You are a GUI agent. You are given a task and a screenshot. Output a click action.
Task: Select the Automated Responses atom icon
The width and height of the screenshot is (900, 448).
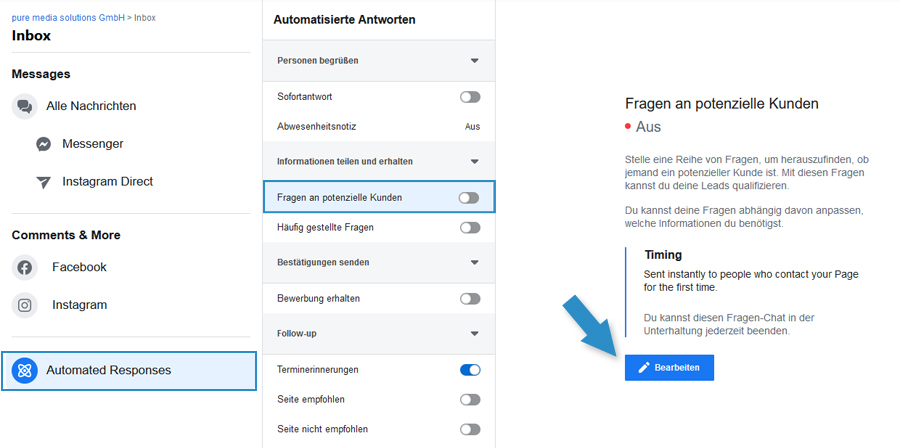[24, 371]
